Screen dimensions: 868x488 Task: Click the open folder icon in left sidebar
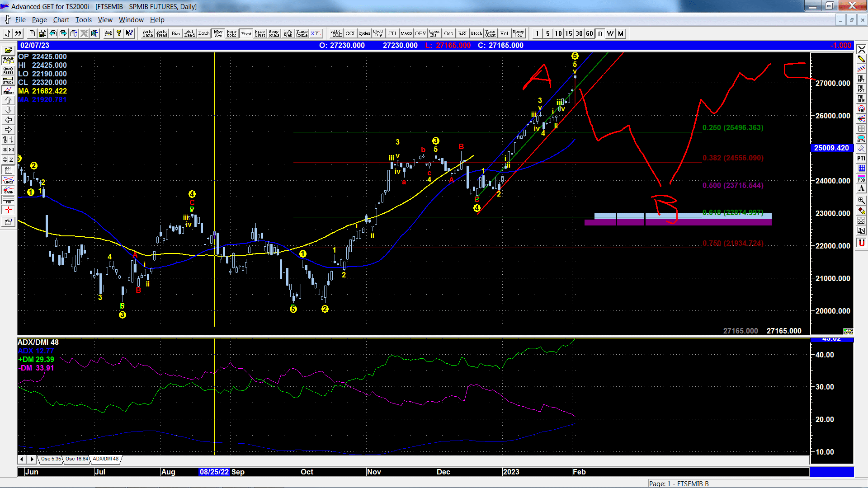[9, 50]
